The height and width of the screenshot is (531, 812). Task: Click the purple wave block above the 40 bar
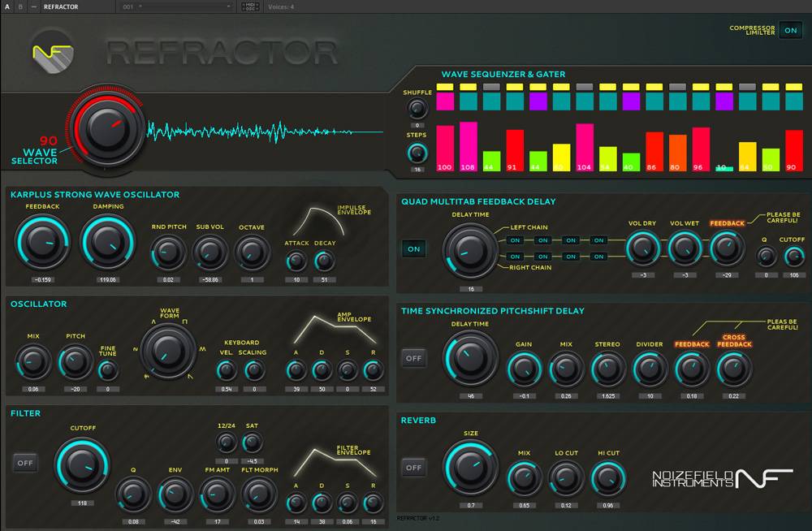[x=631, y=101]
